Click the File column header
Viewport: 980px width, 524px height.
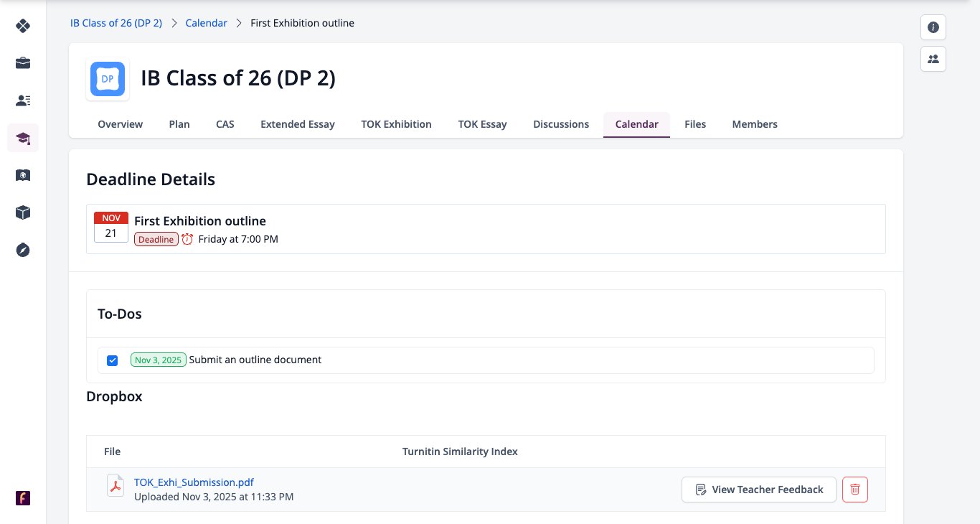coord(113,452)
